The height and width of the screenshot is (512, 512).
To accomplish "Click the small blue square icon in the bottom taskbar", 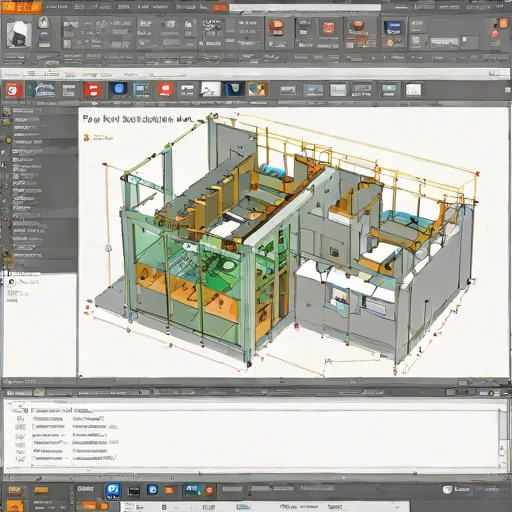I will (153, 490).
